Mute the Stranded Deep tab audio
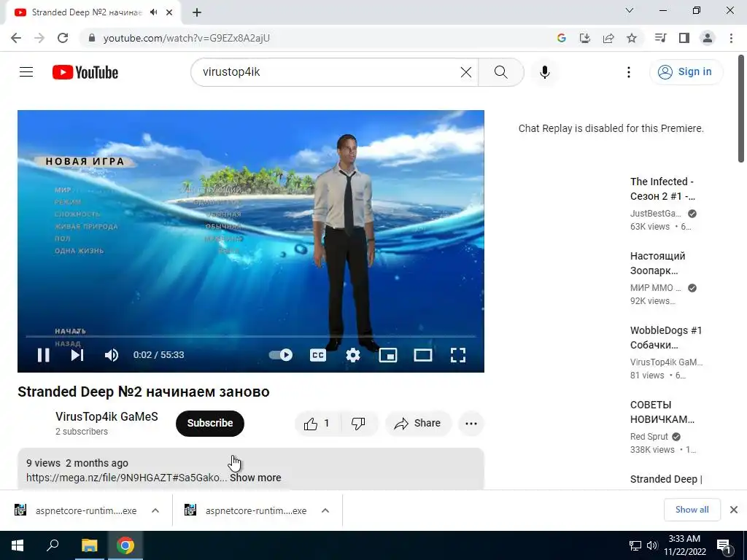747x560 pixels. 153,12
